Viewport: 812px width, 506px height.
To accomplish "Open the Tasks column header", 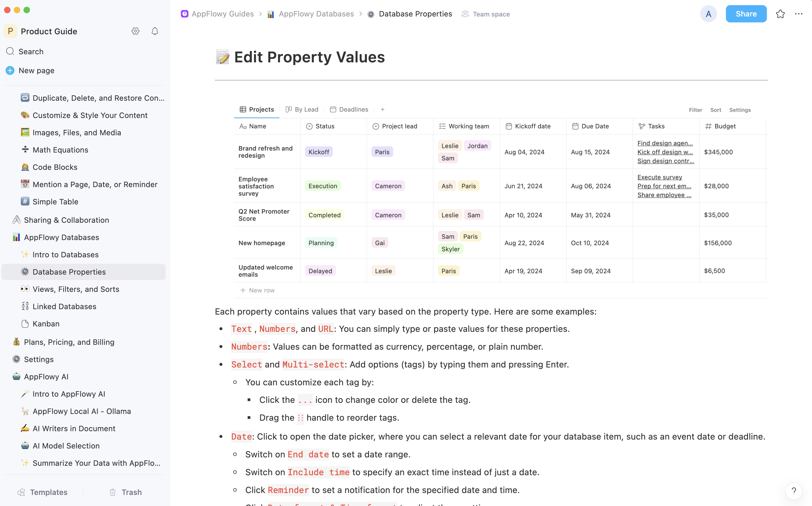I will point(666,126).
